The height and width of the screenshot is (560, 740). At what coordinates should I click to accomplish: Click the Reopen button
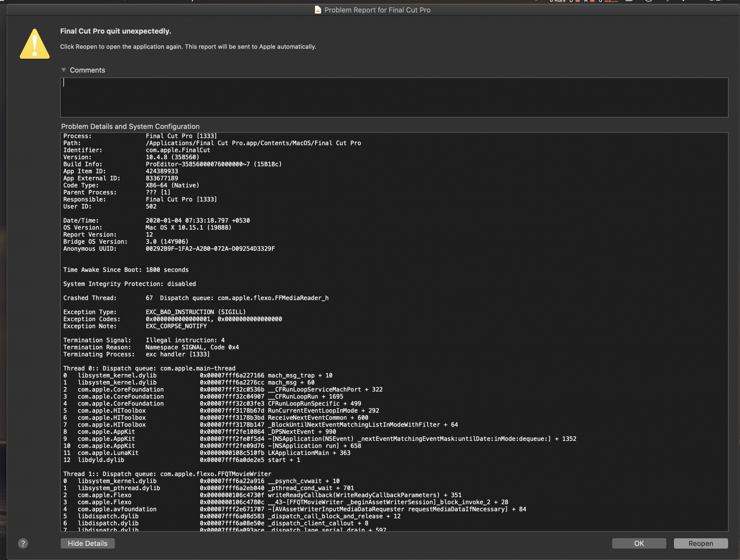(x=700, y=543)
